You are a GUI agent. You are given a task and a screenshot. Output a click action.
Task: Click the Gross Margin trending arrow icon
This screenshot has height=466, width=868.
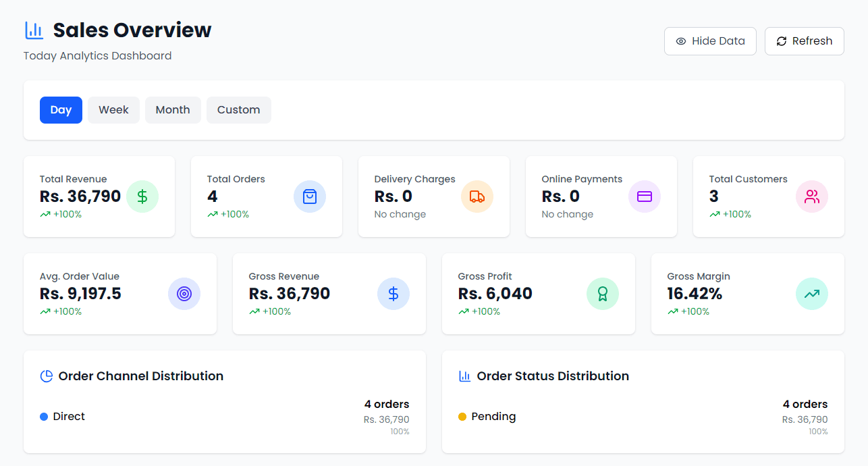(812, 294)
